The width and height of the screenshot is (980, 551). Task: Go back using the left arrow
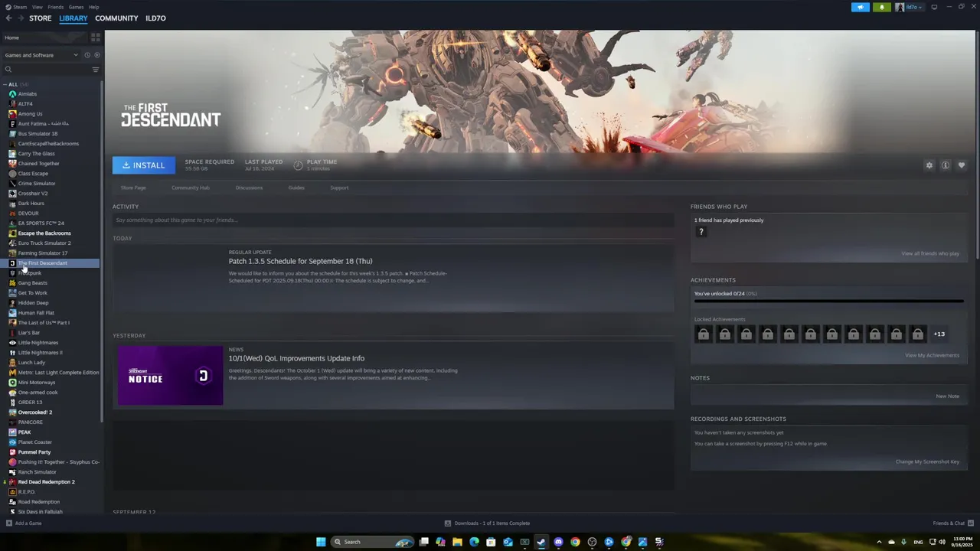(8, 18)
